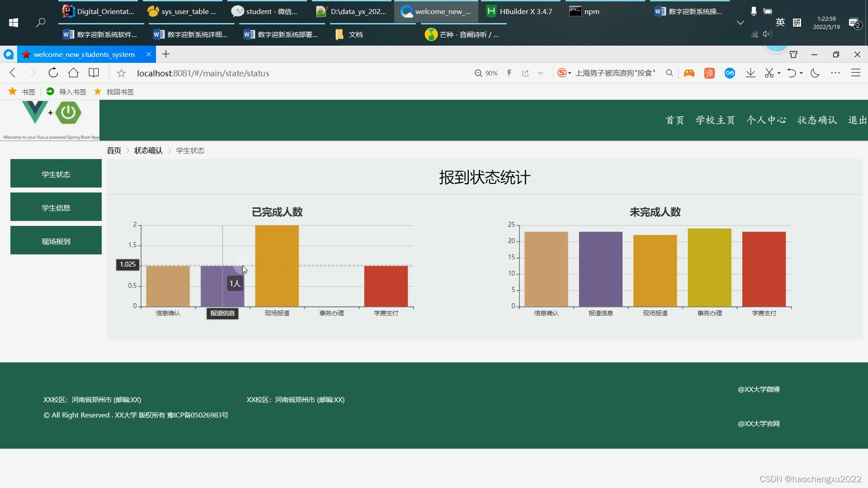Toggle the 英 input method indicator

point(780,23)
